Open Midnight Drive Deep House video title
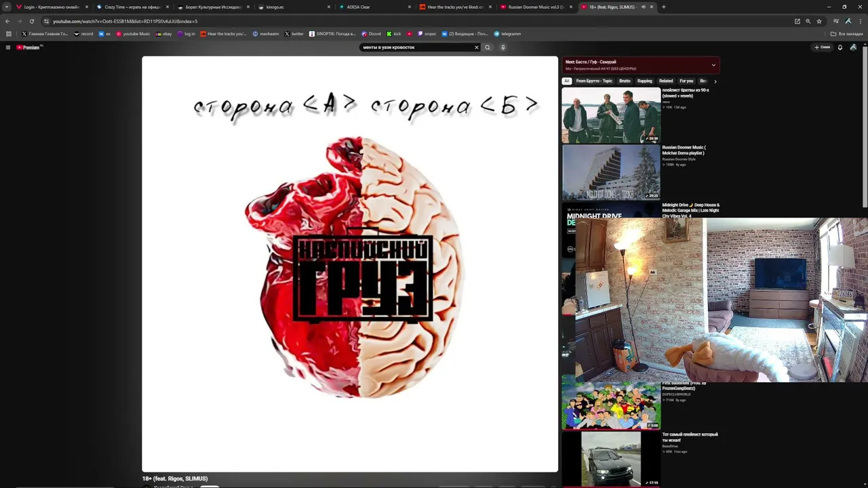Image resolution: width=868 pixels, height=488 pixels. pos(691,210)
